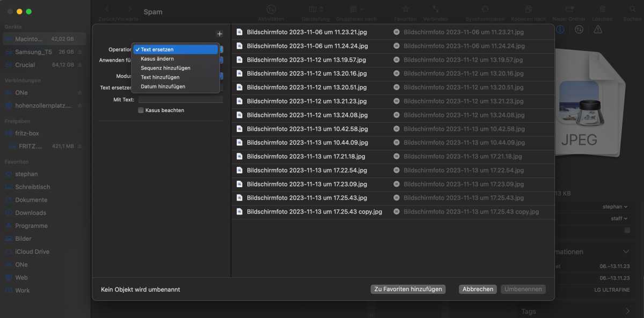Open the staff group dropdown
The image size is (644, 318).
pos(620,218)
